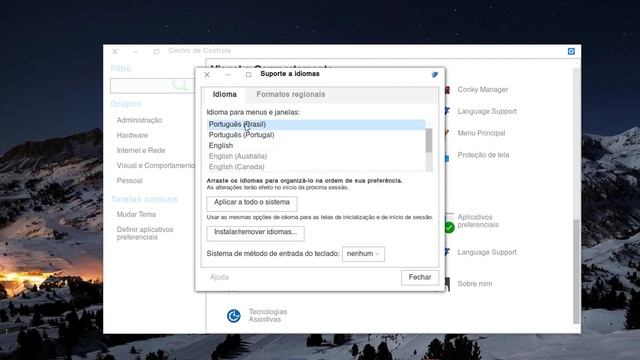Open Conky Manager in Centro de Controle
The image size is (640, 360).
(482, 89)
